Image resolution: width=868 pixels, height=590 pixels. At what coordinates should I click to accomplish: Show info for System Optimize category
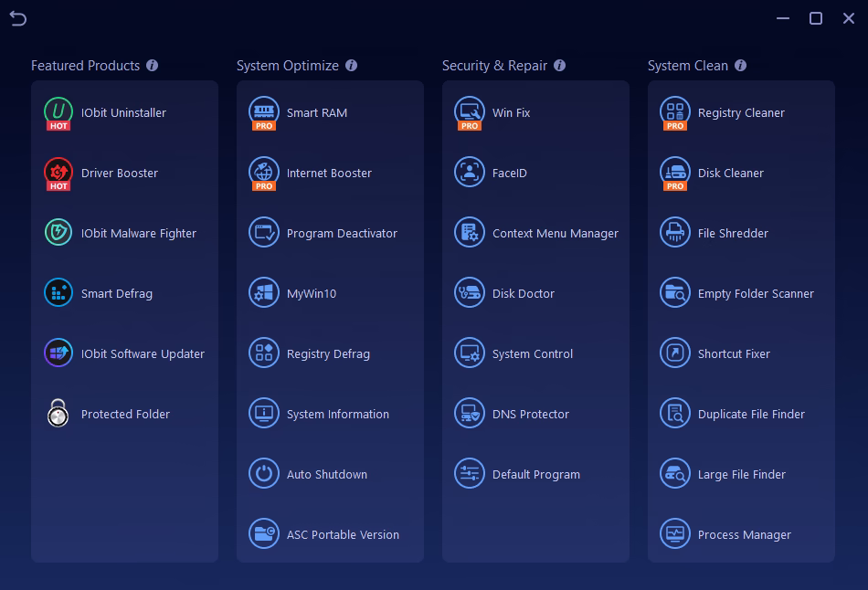point(351,66)
